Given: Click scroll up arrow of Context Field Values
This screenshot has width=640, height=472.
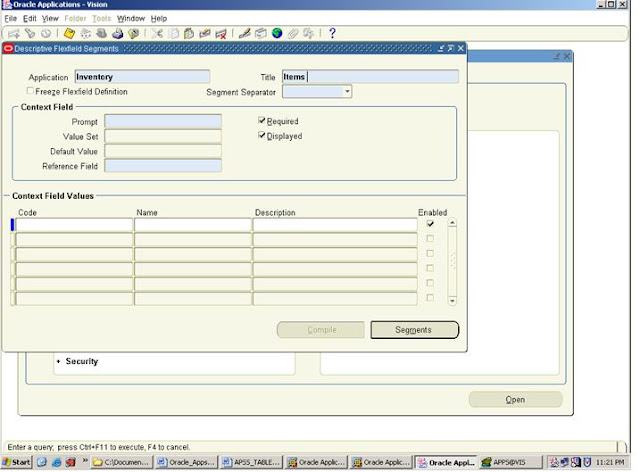Looking at the screenshot, I should [452, 223].
